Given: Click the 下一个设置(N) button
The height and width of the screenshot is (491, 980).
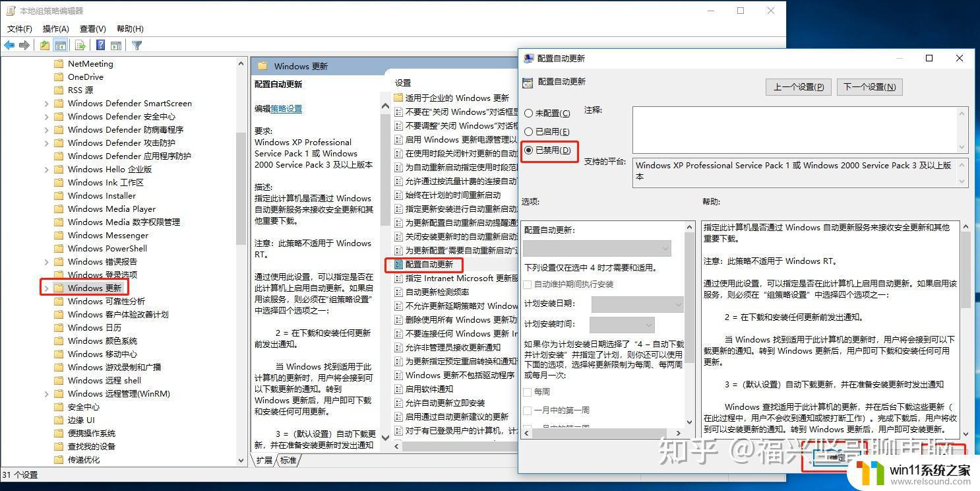Looking at the screenshot, I should pos(869,87).
